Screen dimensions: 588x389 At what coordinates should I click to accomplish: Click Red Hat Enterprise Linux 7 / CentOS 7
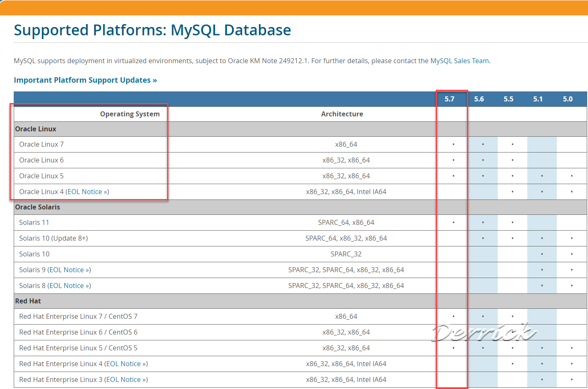click(x=78, y=316)
